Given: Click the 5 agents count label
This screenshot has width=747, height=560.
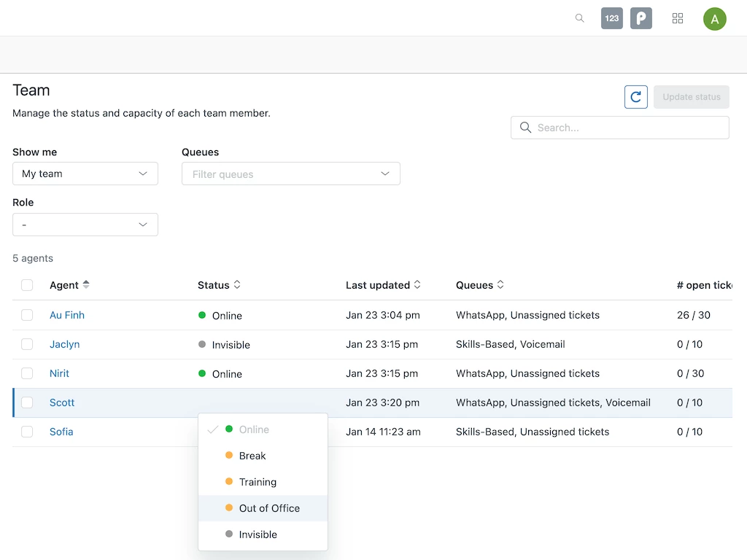Looking at the screenshot, I should tap(33, 258).
